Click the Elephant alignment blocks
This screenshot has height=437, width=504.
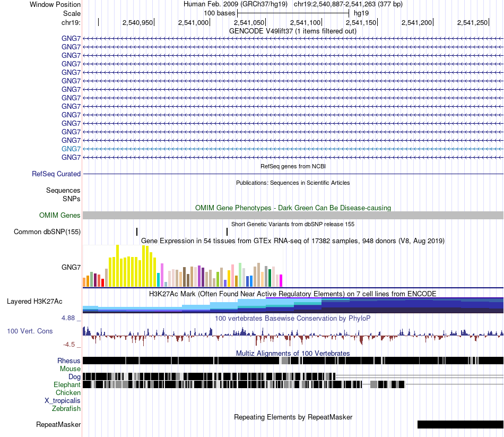point(244,384)
